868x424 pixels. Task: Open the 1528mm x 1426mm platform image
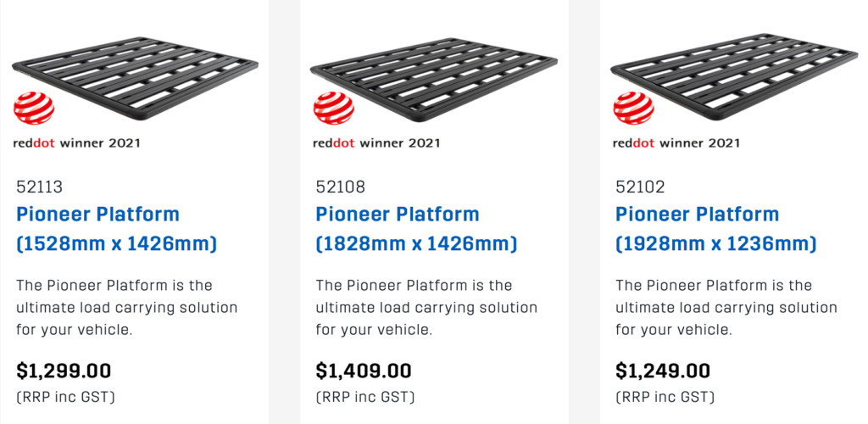[x=135, y=77]
